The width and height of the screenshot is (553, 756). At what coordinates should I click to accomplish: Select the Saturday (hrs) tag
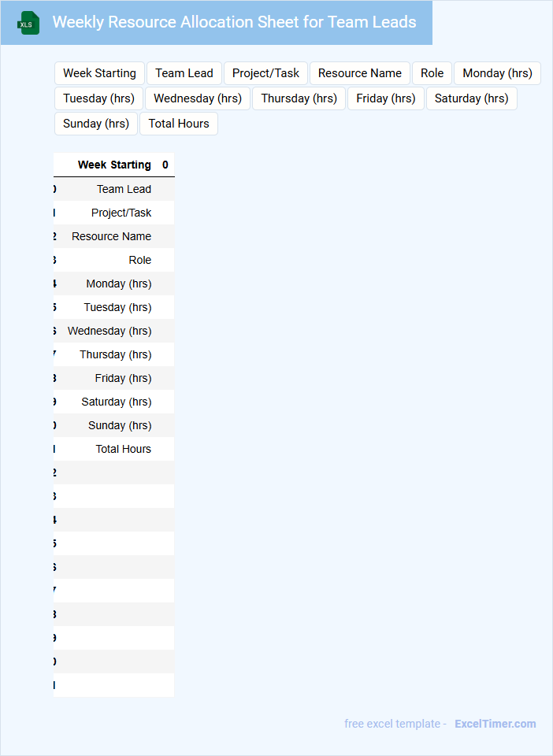coord(471,98)
